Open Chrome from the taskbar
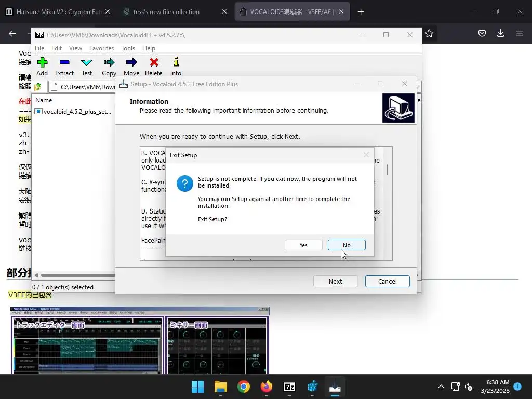 pos(243,387)
